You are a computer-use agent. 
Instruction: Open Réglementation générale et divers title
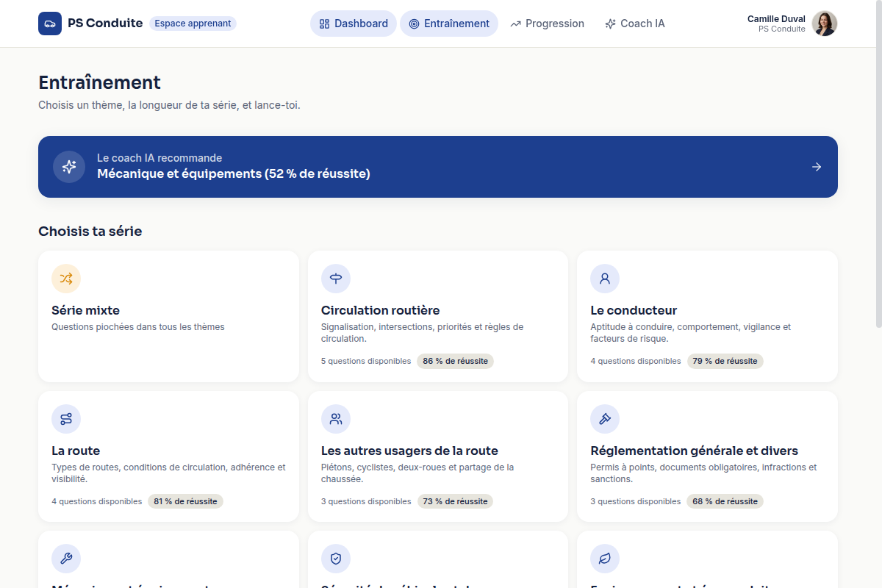pyautogui.click(x=694, y=451)
